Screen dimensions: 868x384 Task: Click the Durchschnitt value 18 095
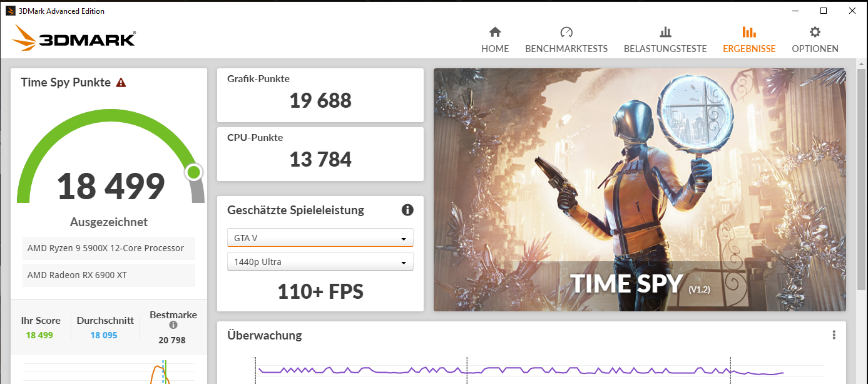coord(104,335)
